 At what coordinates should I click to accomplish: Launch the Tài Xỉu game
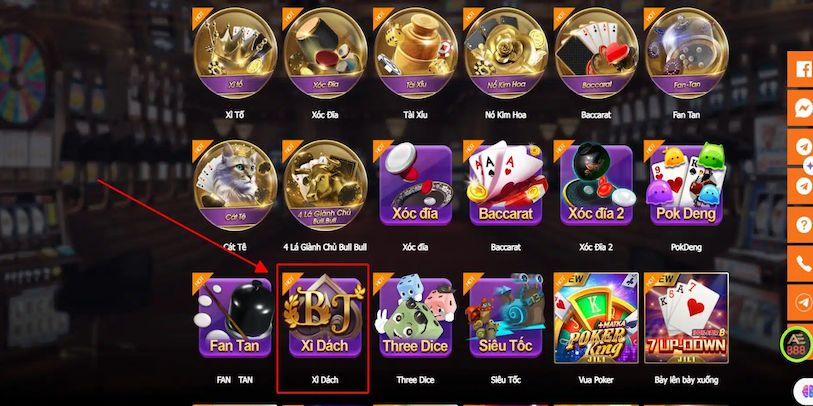pyautogui.click(x=415, y=53)
